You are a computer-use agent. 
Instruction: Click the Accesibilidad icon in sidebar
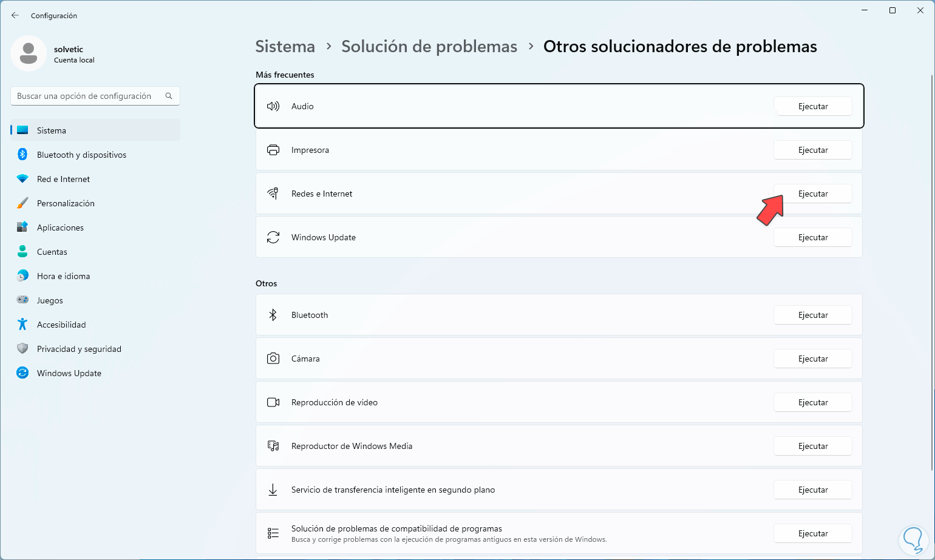(x=22, y=325)
